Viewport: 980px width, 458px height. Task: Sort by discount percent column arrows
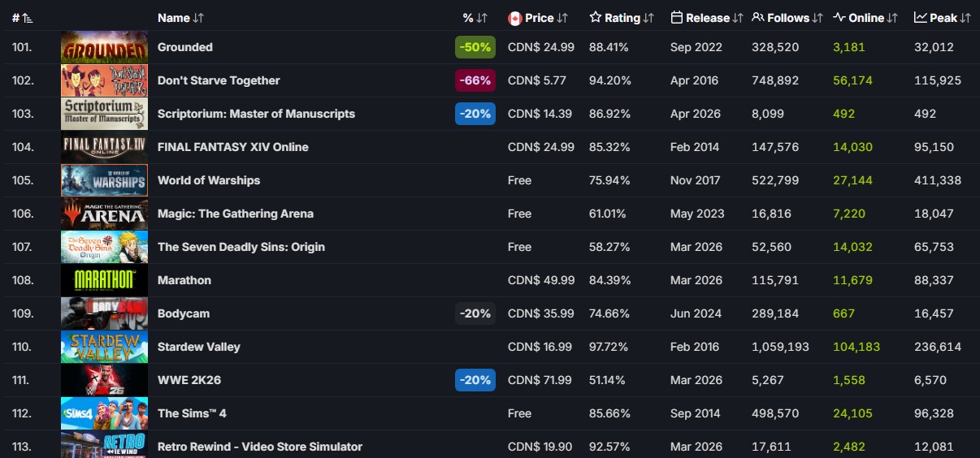[x=482, y=18]
